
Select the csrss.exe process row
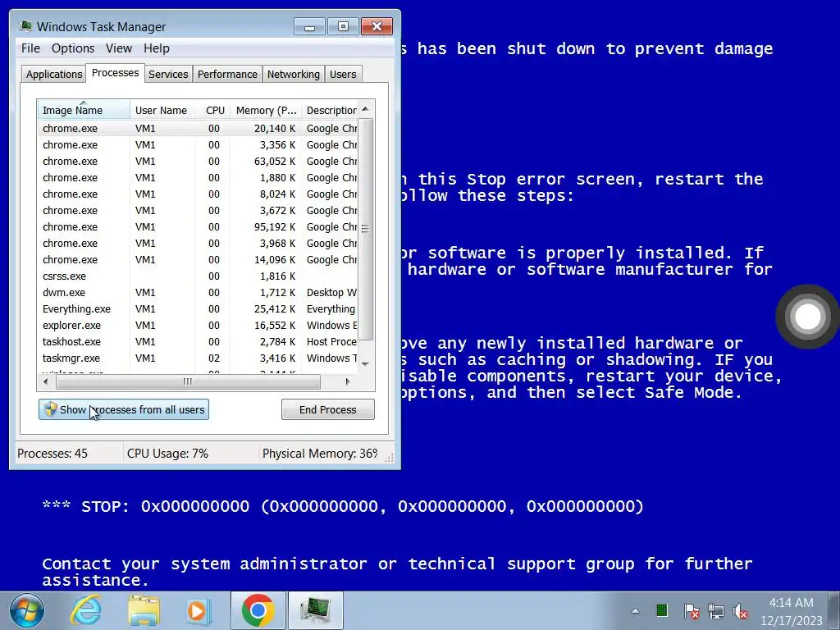(x=197, y=276)
